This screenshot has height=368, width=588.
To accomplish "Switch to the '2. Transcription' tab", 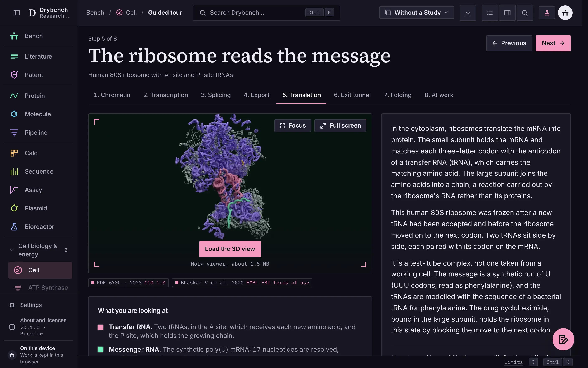I will (x=165, y=95).
